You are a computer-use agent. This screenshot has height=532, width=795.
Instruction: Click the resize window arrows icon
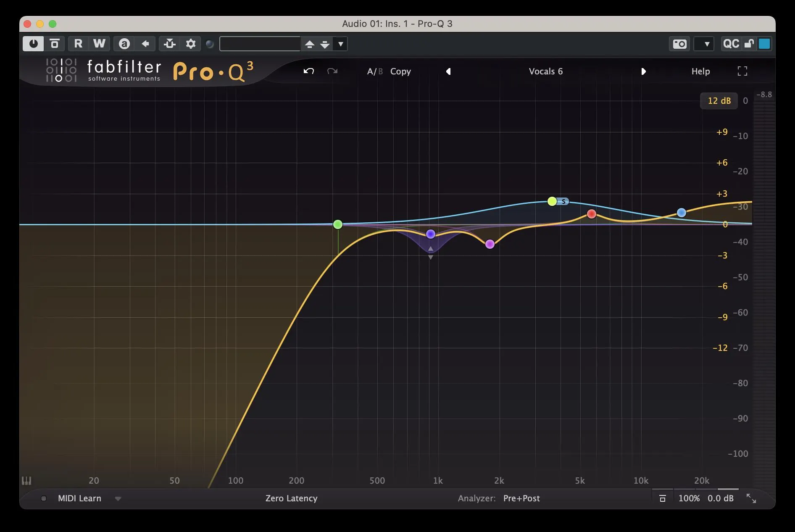(751, 498)
